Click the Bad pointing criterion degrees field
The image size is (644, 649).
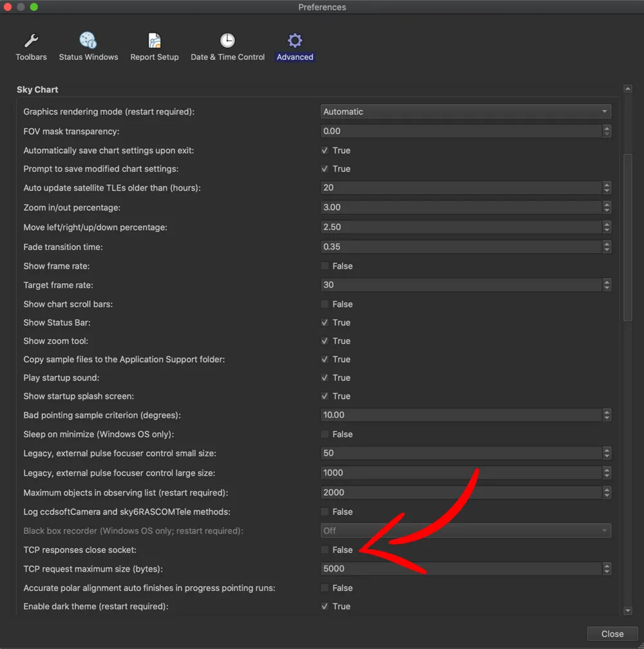point(461,415)
